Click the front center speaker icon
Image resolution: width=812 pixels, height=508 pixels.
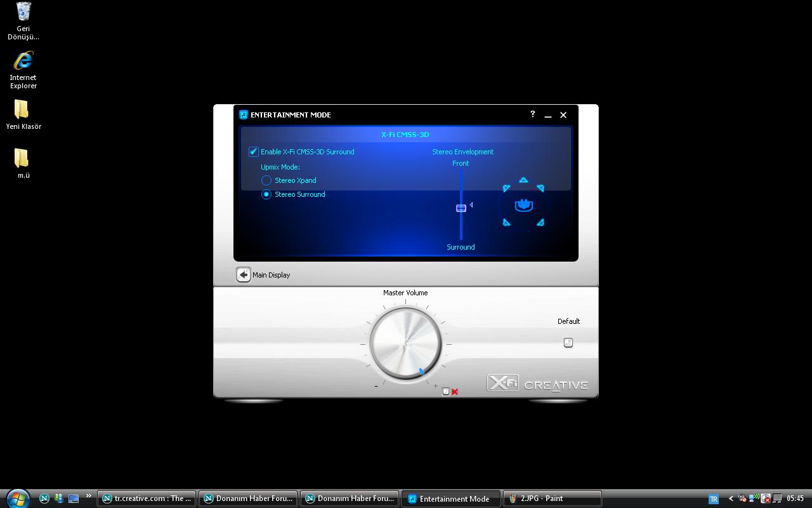tap(523, 180)
